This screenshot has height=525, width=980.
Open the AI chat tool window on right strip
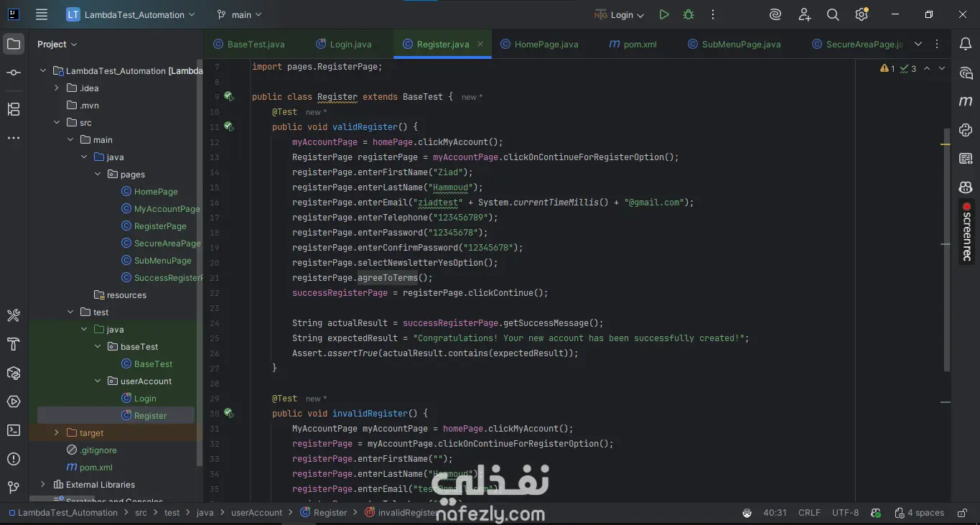coord(966,73)
